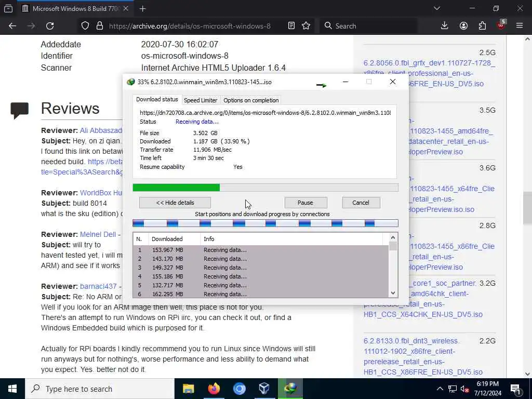Image resolution: width=532 pixels, height=399 pixels.
Task: Reload the archive.org page
Action: pos(50,26)
